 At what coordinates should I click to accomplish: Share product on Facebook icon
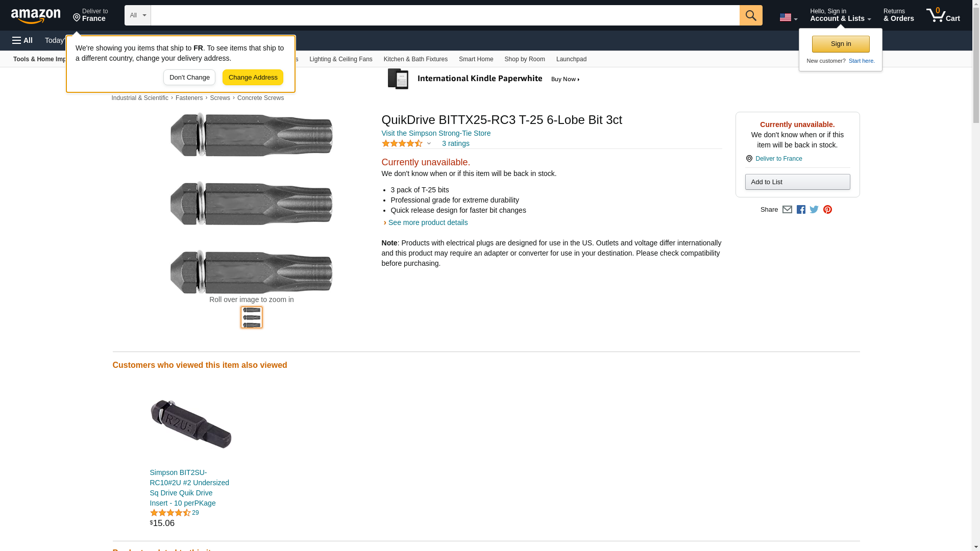pos(801,210)
